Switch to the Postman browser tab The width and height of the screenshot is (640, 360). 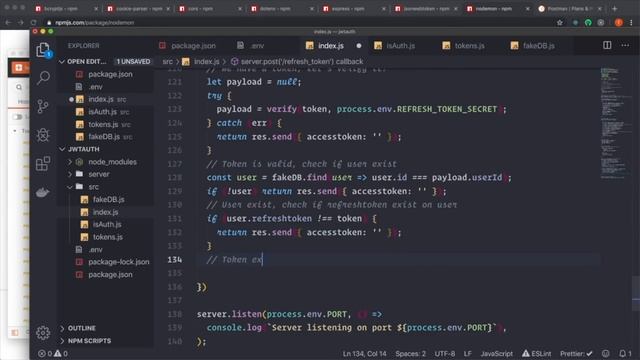coord(569,9)
